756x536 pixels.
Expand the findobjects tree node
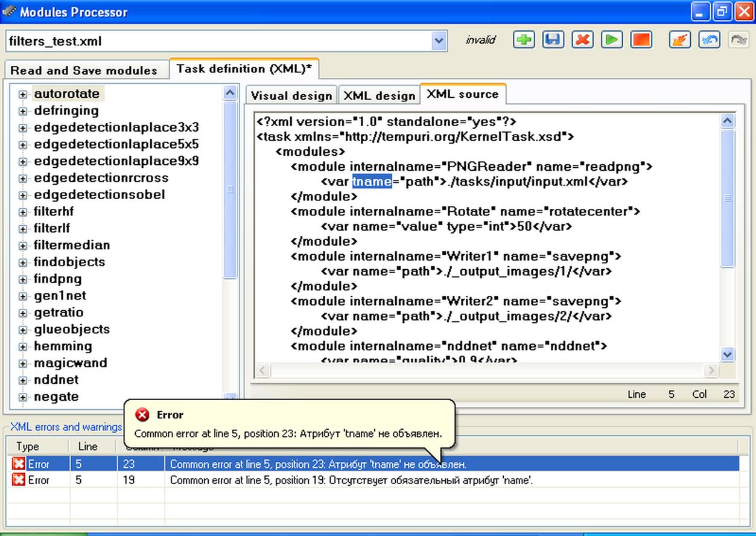[23, 263]
